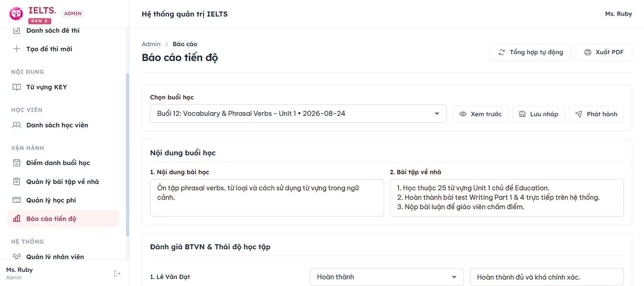The width and height of the screenshot is (644, 286).
Task: Click the breadcrumb chevron separator after Admin
Action: coord(167,44)
